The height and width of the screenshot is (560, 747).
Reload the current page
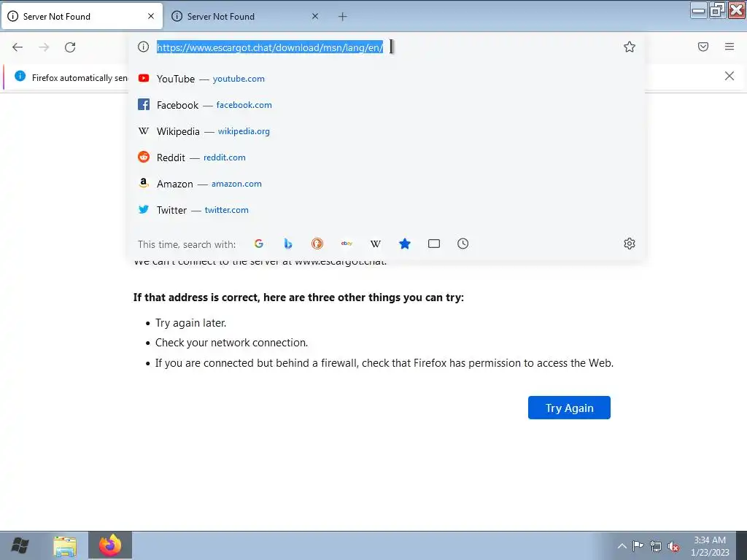coord(70,47)
